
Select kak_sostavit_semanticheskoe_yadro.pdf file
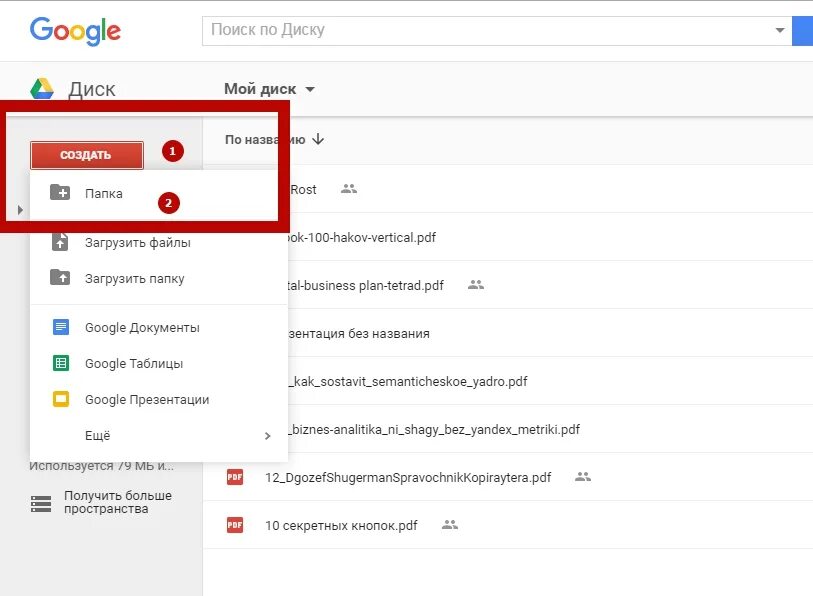pos(550,381)
